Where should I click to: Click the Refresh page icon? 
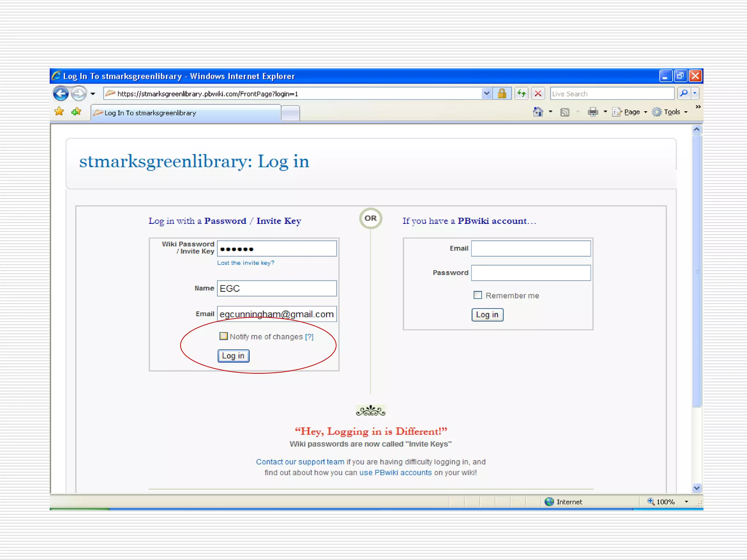pos(522,94)
